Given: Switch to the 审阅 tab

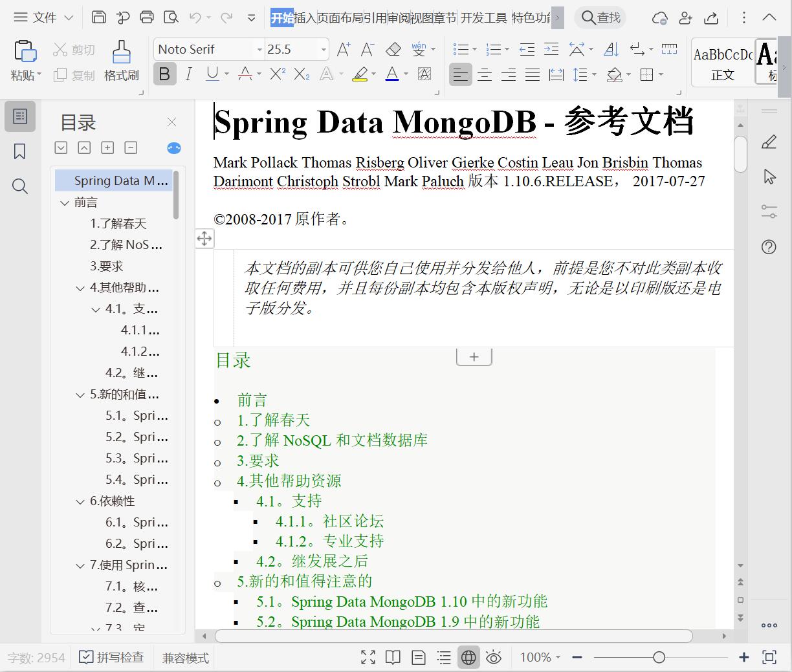Looking at the screenshot, I should [399, 17].
